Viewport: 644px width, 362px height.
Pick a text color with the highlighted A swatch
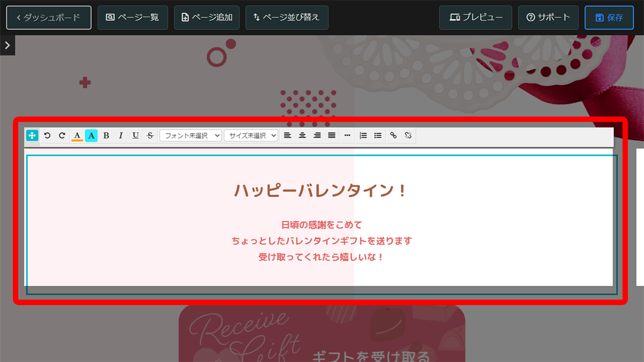91,135
